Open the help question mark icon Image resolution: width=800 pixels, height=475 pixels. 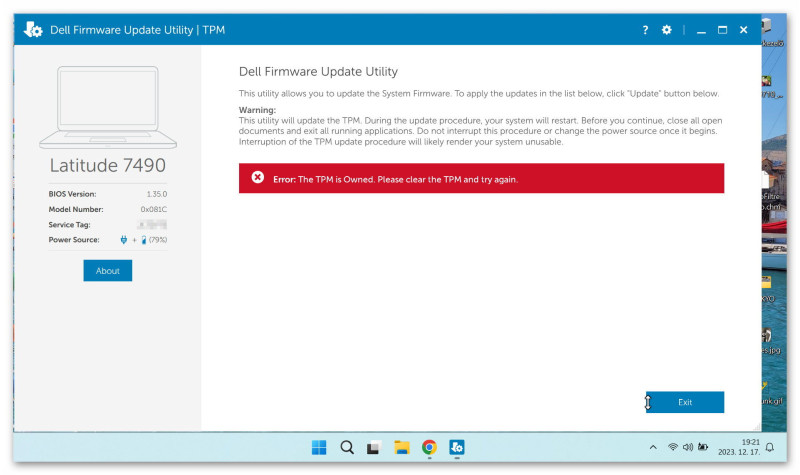pos(645,30)
